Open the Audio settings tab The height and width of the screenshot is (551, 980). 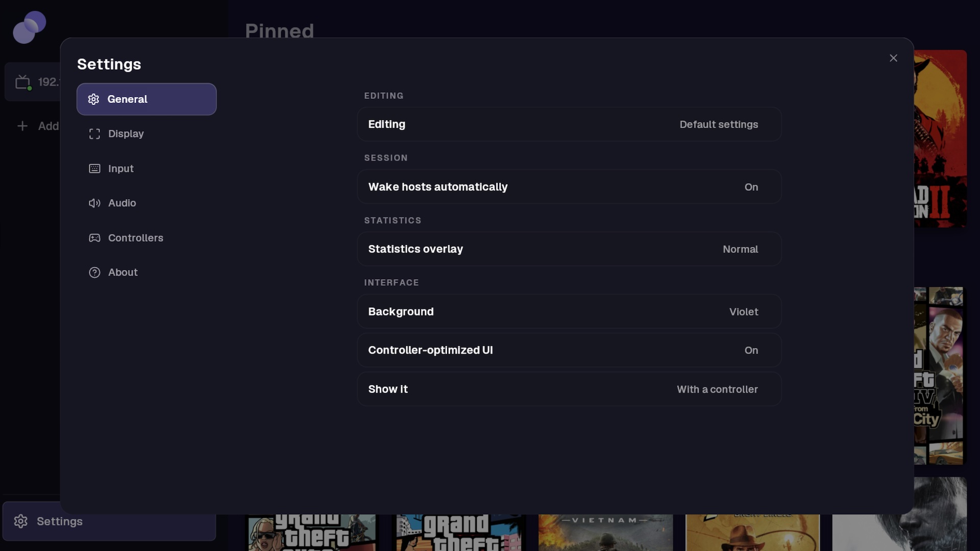146,203
